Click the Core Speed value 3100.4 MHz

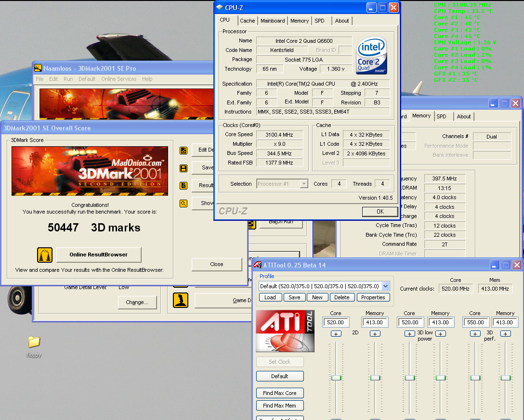[279, 135]
